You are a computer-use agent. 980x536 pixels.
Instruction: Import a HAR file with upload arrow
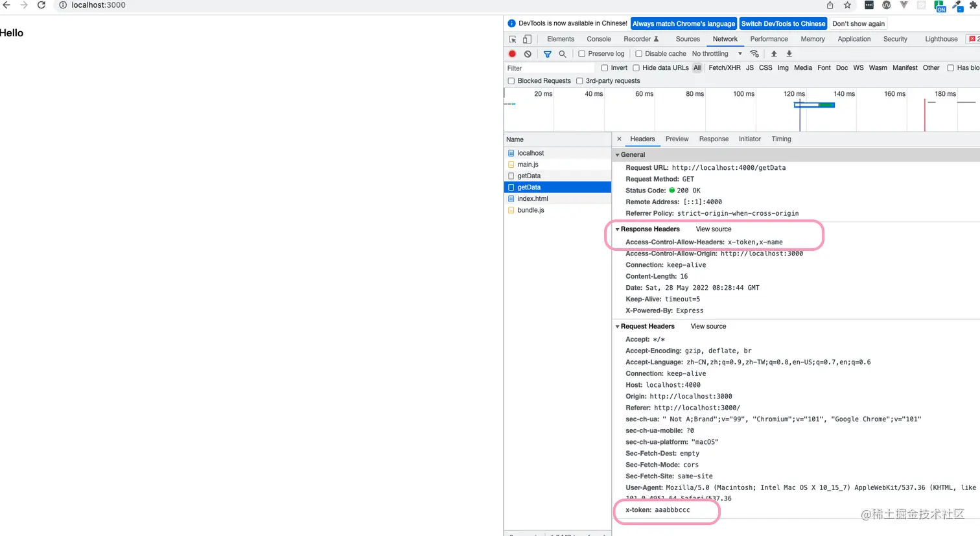click(773, 54)
